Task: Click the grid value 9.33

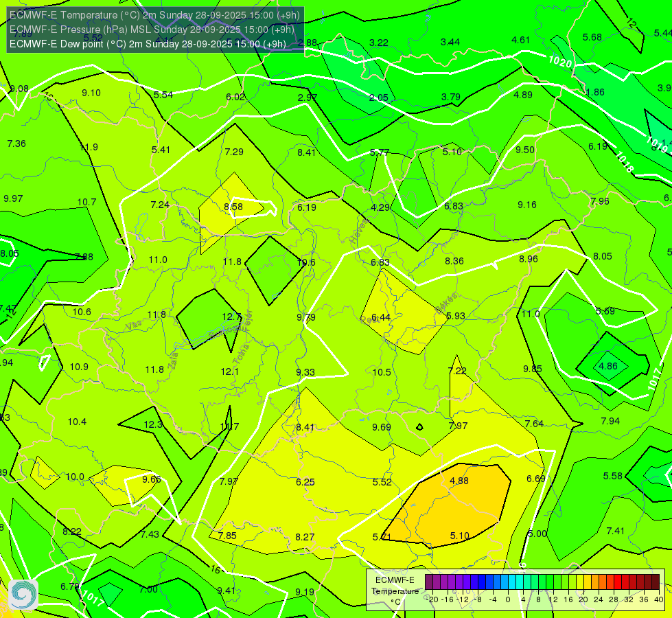Action: pyautogui.click(x=305, y=372)
